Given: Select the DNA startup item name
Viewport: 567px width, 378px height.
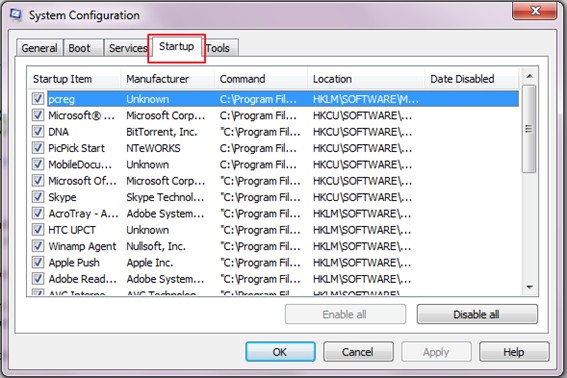Looking at the screenshot, I should coord(58,132).
